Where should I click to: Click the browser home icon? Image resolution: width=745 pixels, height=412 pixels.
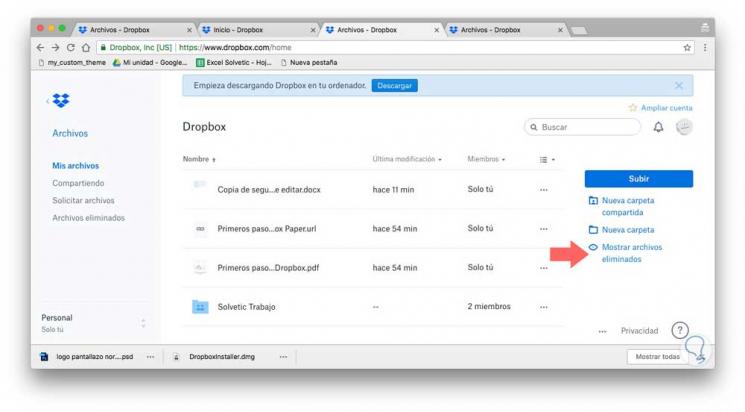point(86,48)
